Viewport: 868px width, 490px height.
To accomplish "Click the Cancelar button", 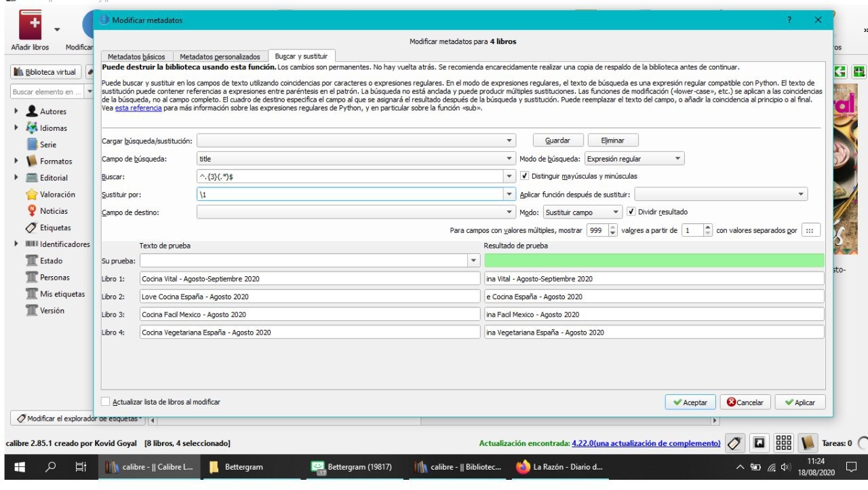I will 745,402.
